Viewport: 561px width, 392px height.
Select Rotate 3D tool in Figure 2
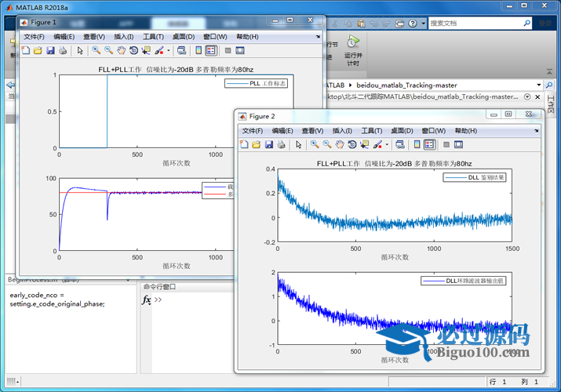point(352,144)
